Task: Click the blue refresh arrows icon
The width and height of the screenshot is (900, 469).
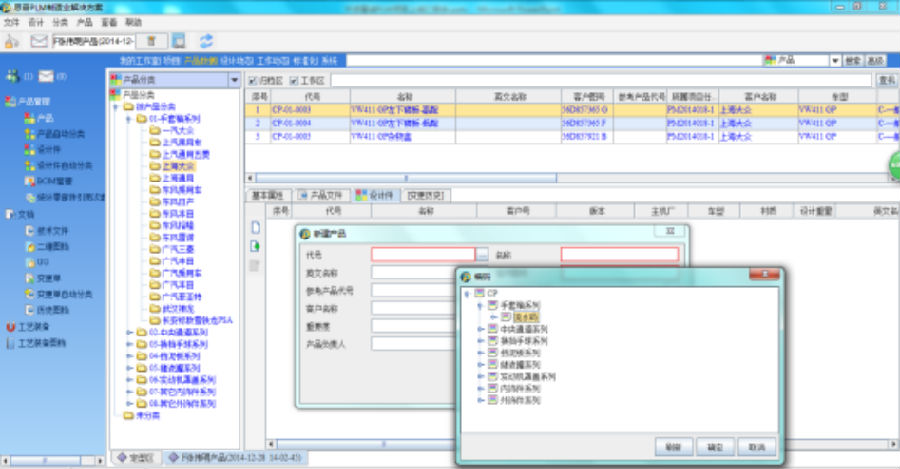Action: click(206, 41)
